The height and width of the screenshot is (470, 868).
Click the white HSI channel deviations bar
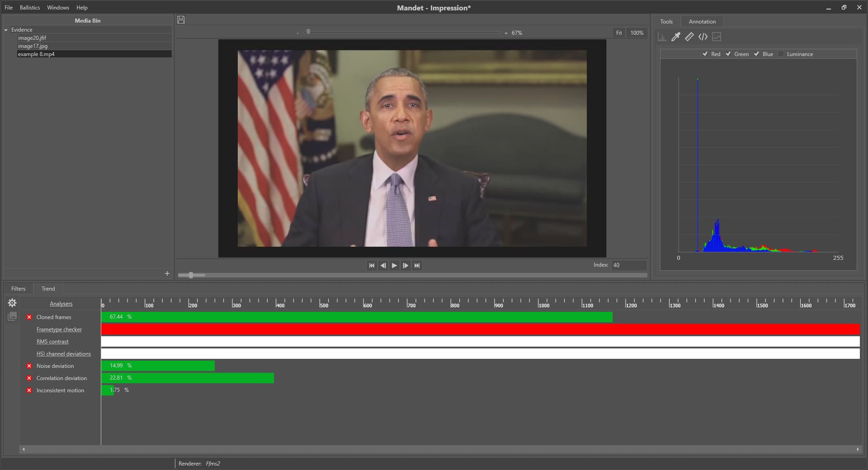tap(481, 354)
